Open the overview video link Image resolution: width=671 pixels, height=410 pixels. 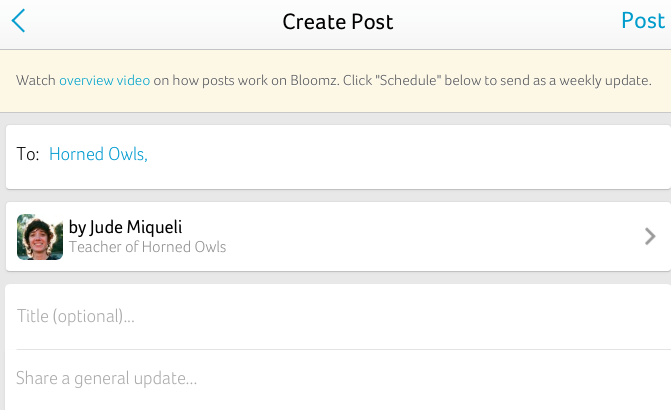pyautogui.click(x=104, y=80)
